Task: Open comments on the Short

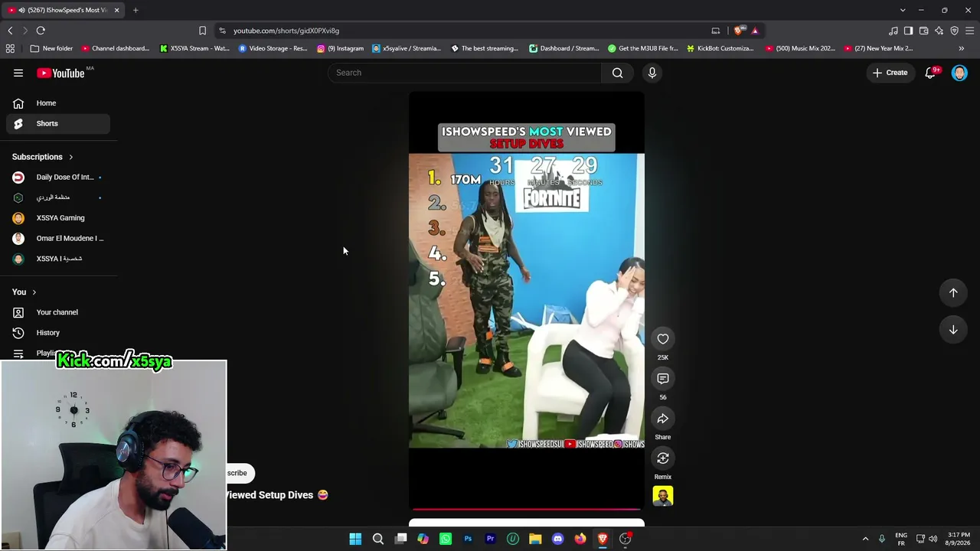Action: pos(663,379)
